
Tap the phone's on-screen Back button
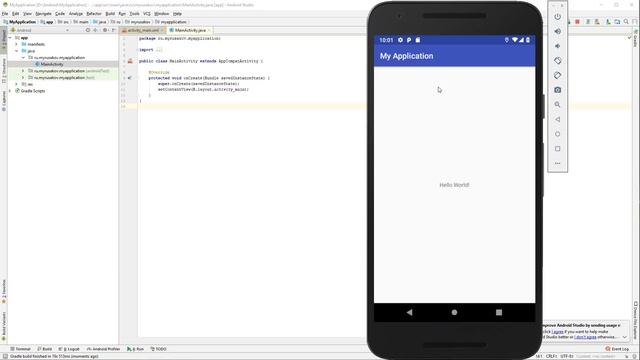point(409,312)
